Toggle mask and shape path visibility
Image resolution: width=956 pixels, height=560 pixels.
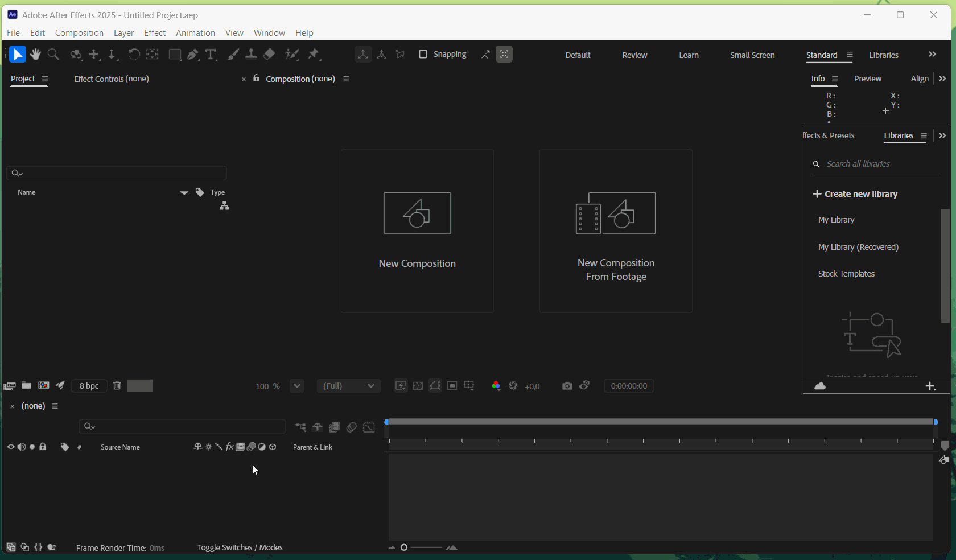point(435,386)
